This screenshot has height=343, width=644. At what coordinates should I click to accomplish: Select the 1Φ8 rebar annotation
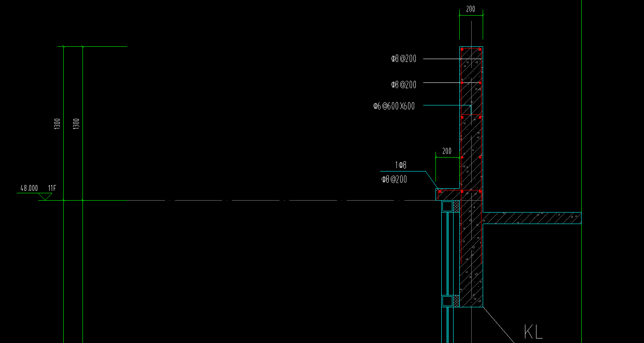pyautogui.click(x=401, y=165)
